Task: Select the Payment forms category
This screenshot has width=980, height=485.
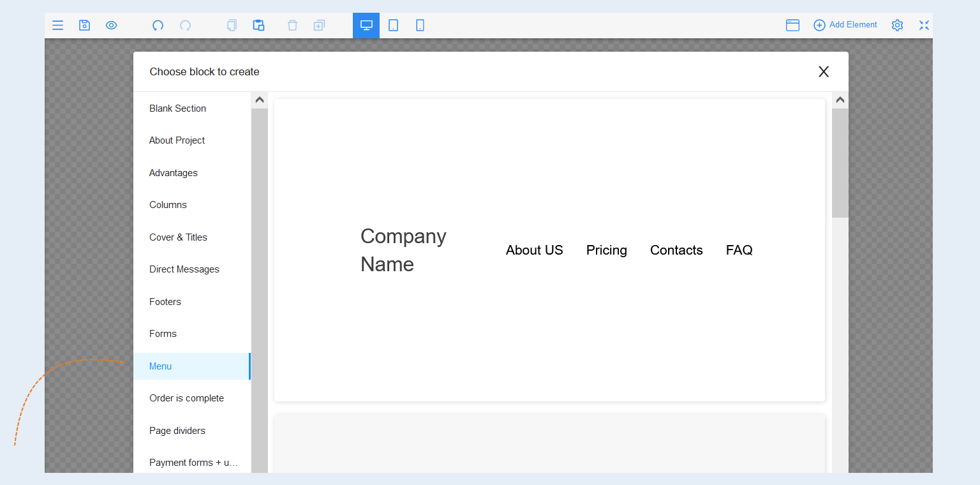Action: pos(192,463)
